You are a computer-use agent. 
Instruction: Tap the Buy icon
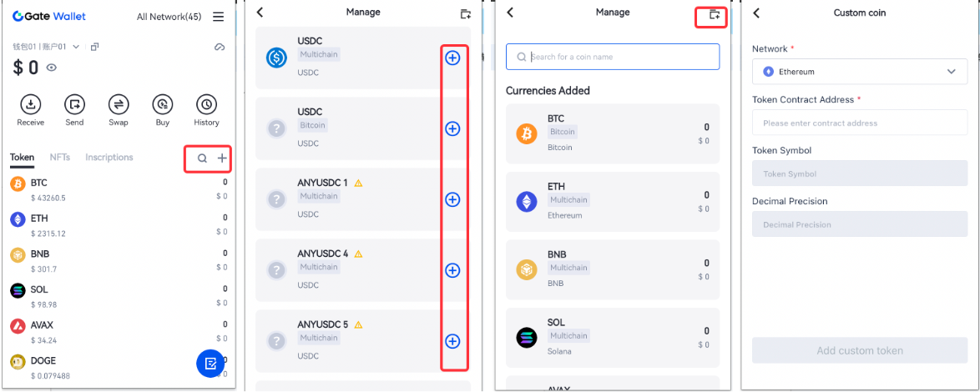162,105
